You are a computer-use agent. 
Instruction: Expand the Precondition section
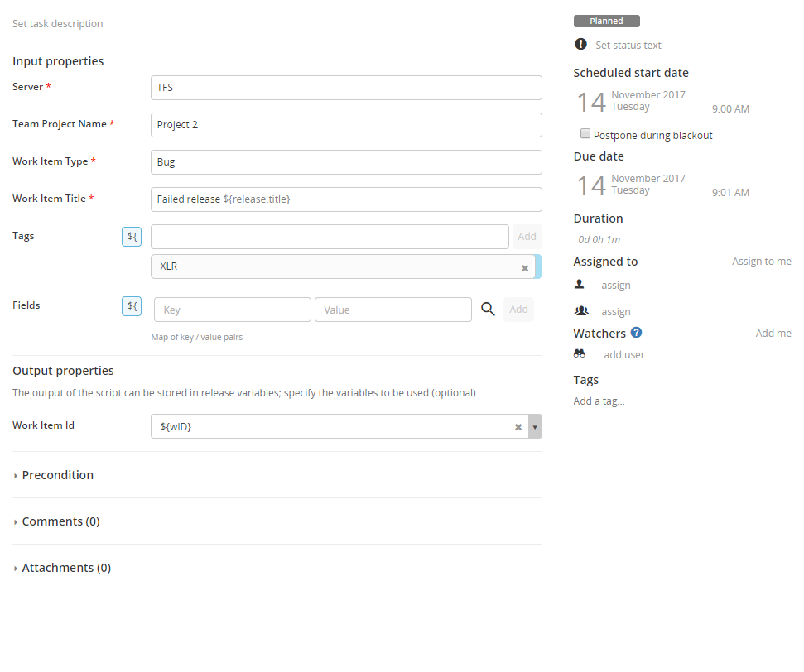point(57,475)
